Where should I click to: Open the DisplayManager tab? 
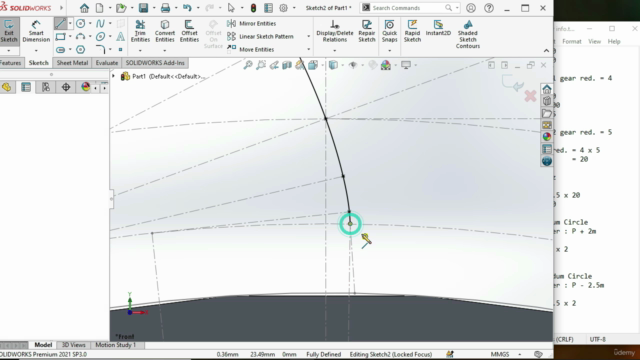[x=85, y=87]
